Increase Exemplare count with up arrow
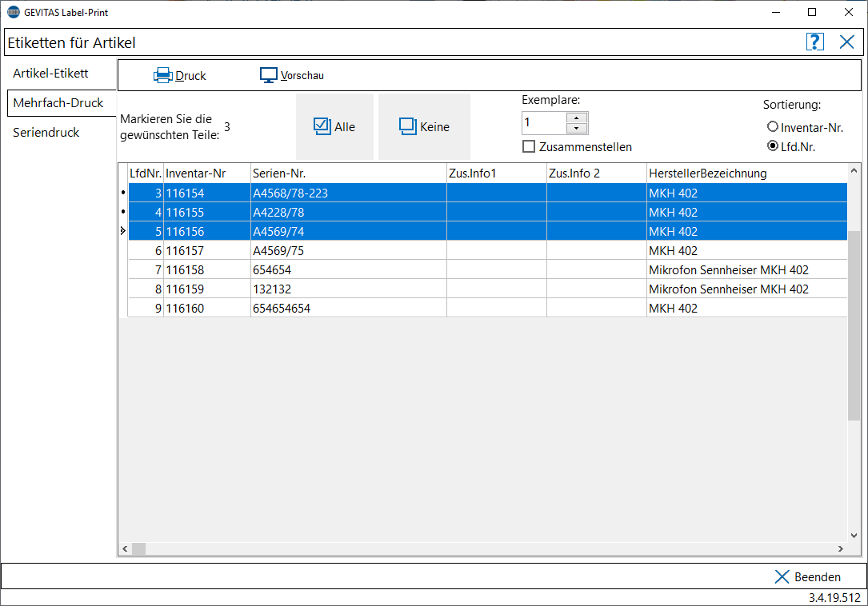The width and height of the screenshot is (868, 606). pyautogui.click(x=576, y=118)
